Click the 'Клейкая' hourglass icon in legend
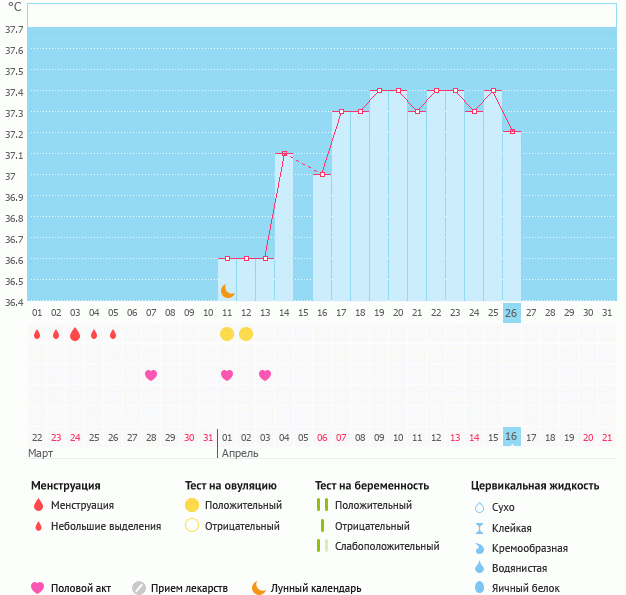 (479, 528)
